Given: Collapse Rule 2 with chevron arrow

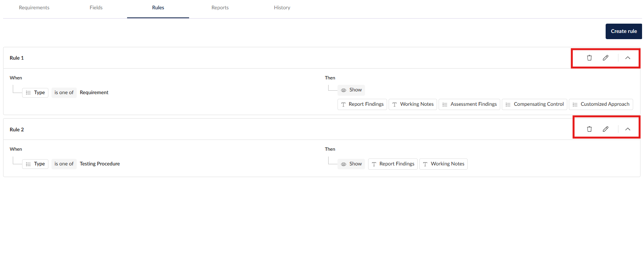Looking at the screenshot, I should tap(628, 129).
